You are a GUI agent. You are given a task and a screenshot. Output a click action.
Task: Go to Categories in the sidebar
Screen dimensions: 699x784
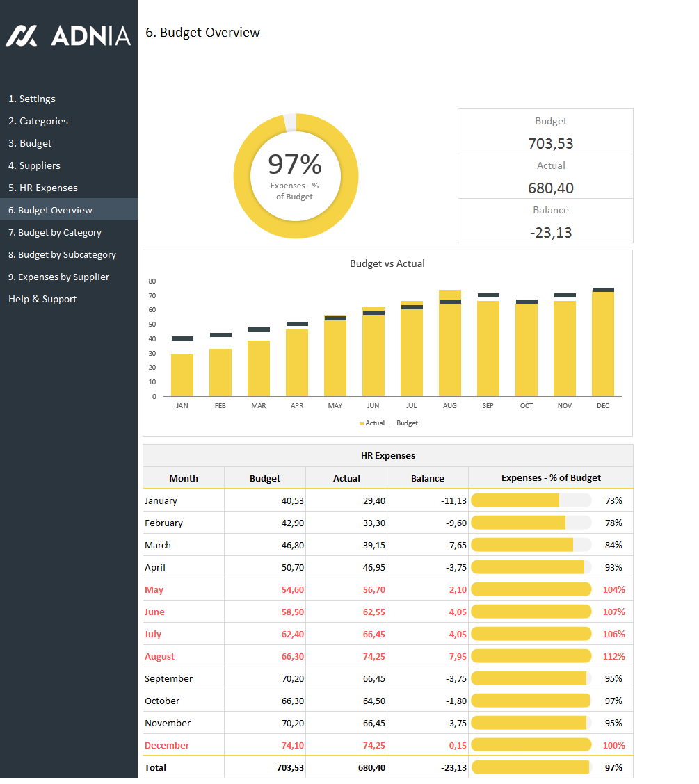click(38, 121)
